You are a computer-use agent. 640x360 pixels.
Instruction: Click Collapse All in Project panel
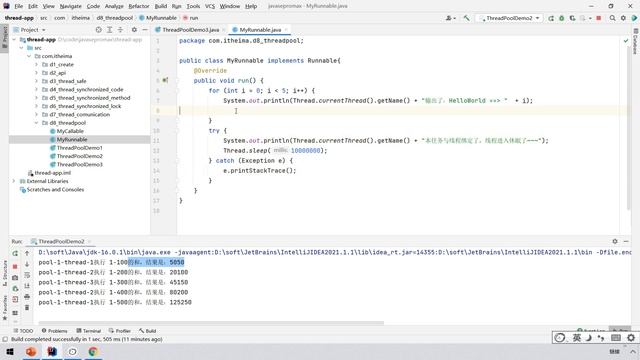[120, 30]
